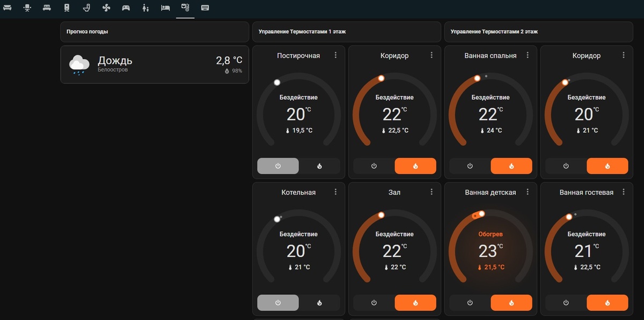The width and height of the screenshot is (644, 320).
Task: Switch to the single bed guest tab
Action: [165, 8]
